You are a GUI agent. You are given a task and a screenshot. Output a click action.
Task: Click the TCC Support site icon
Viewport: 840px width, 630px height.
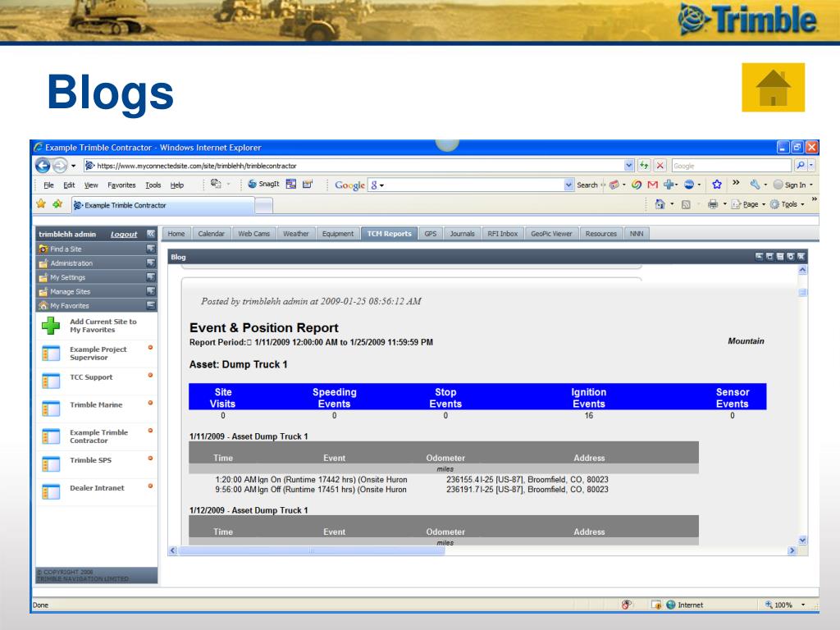point(51,381)
